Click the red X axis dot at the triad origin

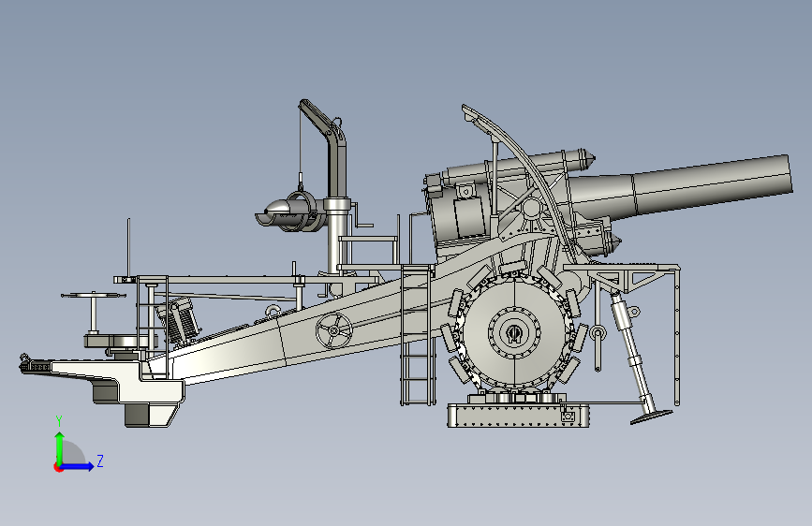[58, 467]
